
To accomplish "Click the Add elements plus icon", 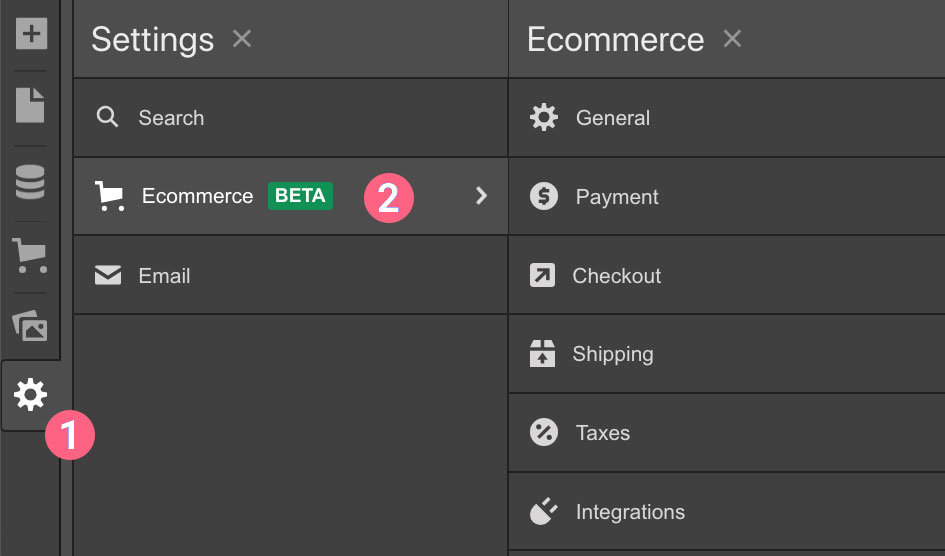I will pos(30,34).
